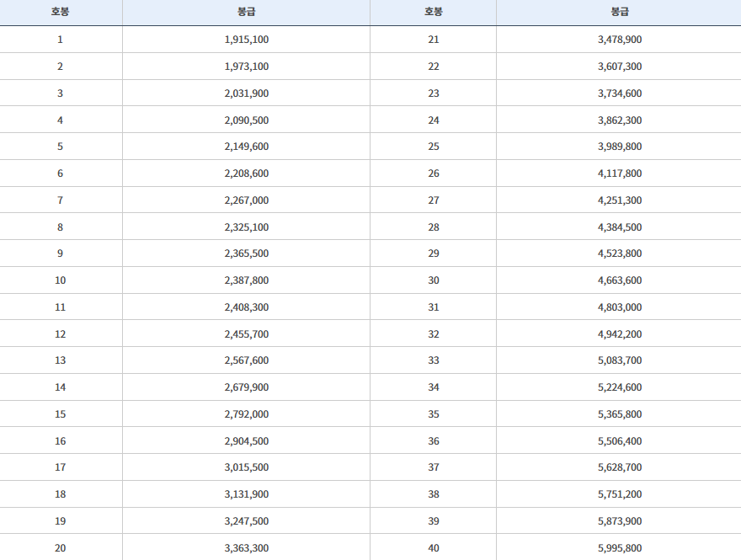Select the value 2,455,700
This screenshot has height=560, width=741.
[246, 334]
